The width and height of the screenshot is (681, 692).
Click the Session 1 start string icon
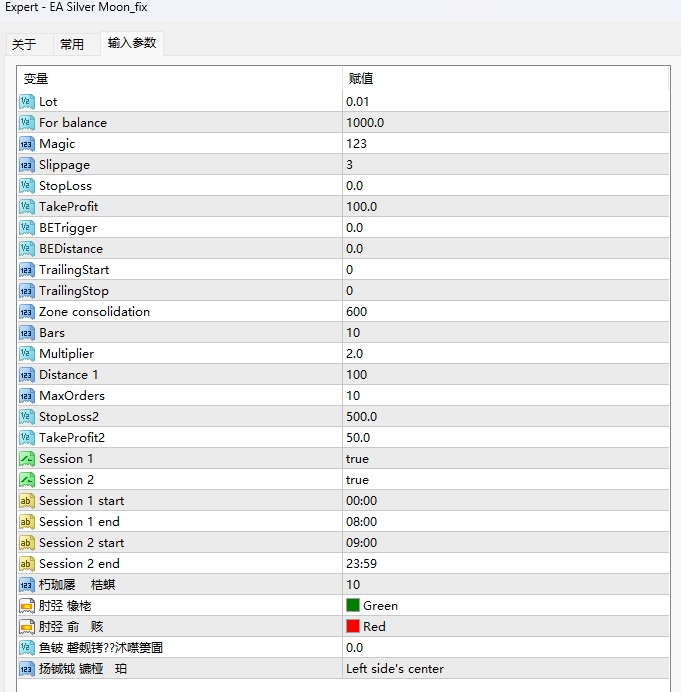26,501
